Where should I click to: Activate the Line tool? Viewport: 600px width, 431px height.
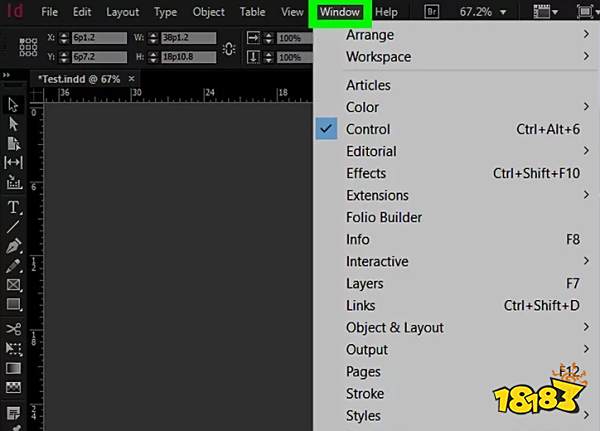coord(14,227)
